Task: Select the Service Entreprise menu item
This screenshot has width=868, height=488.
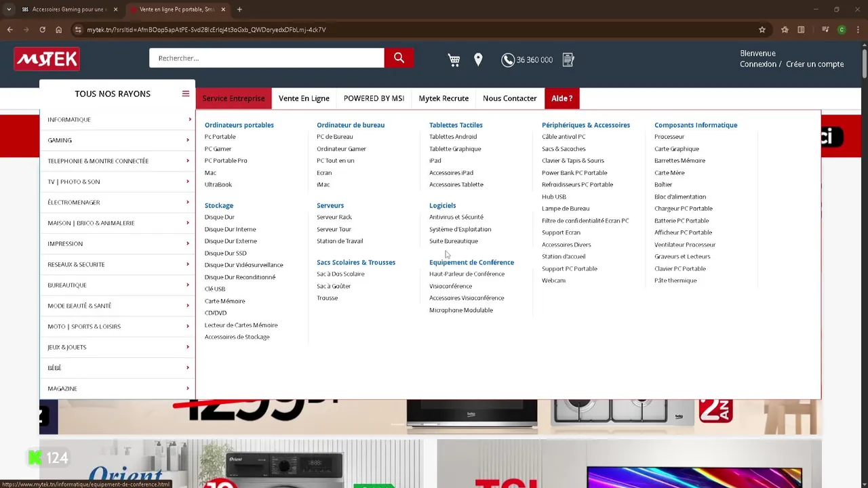Action: [x=233, y=98]
